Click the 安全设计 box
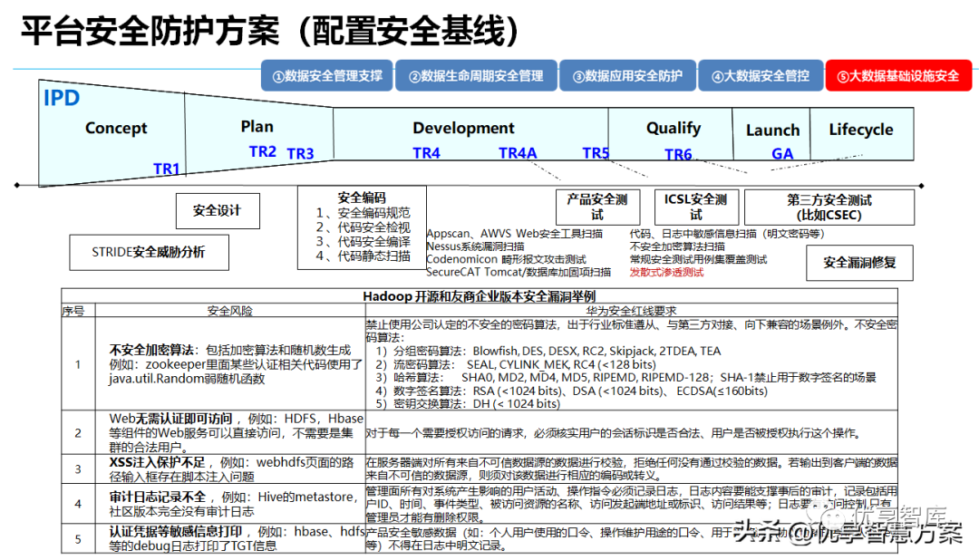The image size is (979, 560). pos(218,210)
